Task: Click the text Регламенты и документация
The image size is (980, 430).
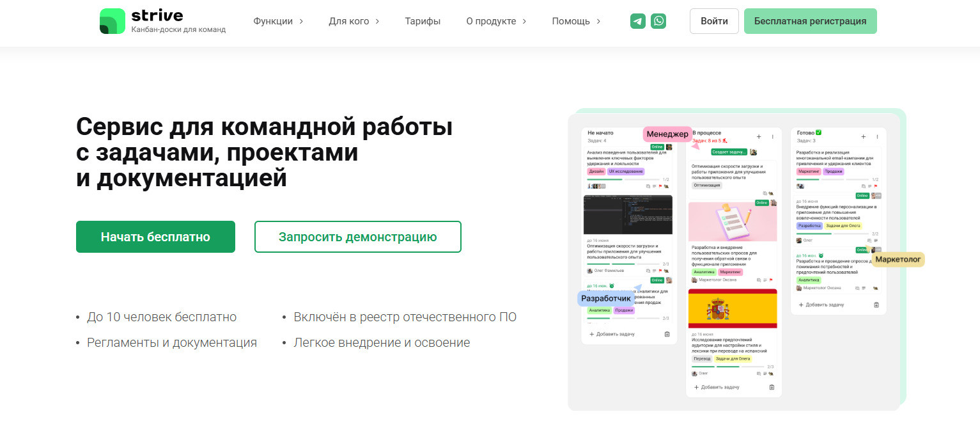Action: point(172,342)
